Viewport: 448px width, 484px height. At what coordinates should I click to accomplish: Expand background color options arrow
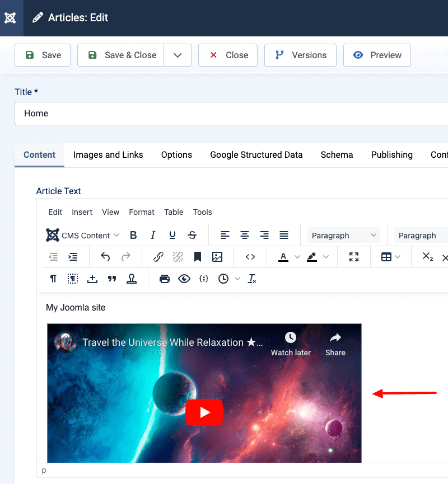(x=326, y=257)
